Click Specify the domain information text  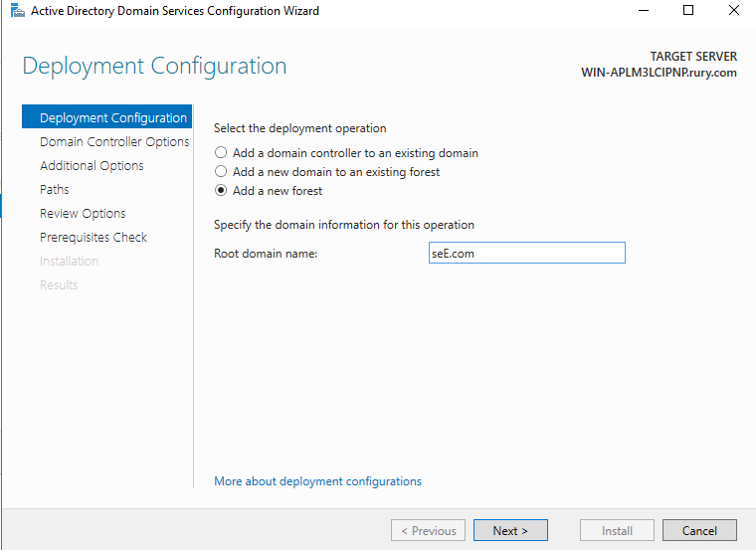click(x=344, y=225)
